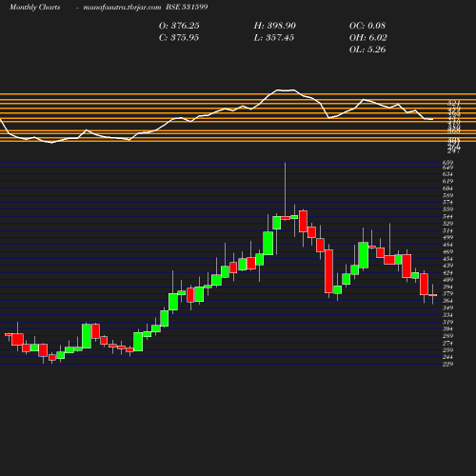
Task: Click the 379 price axis label
Action: [447, 294]
